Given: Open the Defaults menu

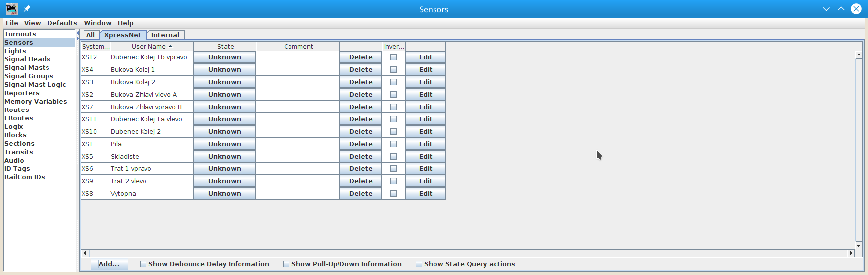Looking at the screenshot, I should [x=62, y=23].
